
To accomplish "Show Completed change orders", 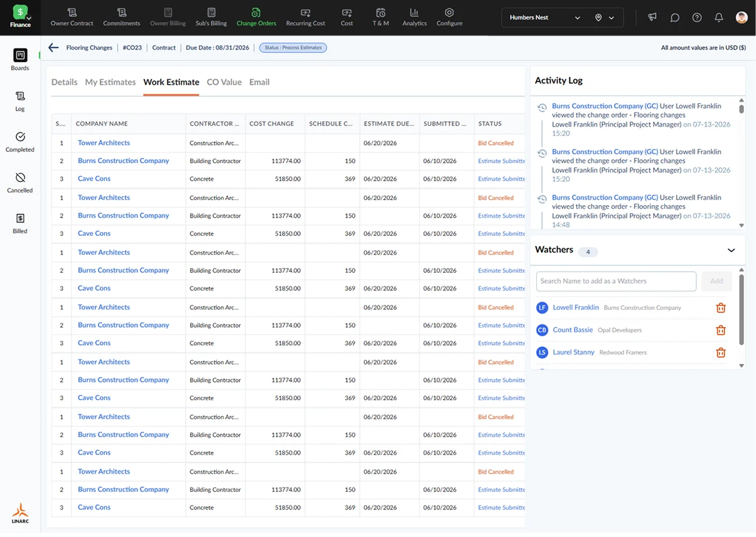I will pos(20,142).
